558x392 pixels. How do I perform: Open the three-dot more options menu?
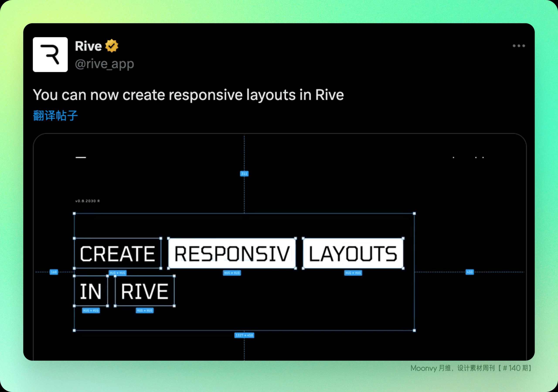pyautogui.click(x=519, y=46)
